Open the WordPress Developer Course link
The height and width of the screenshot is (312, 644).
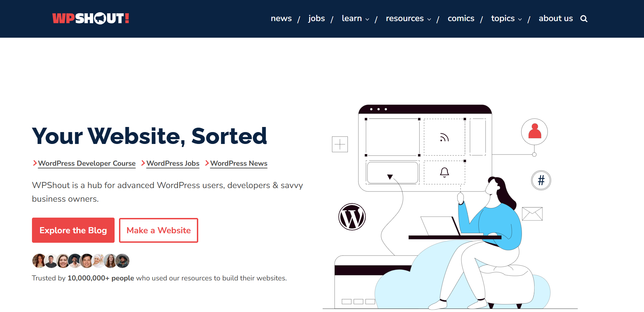coord(87,163)
